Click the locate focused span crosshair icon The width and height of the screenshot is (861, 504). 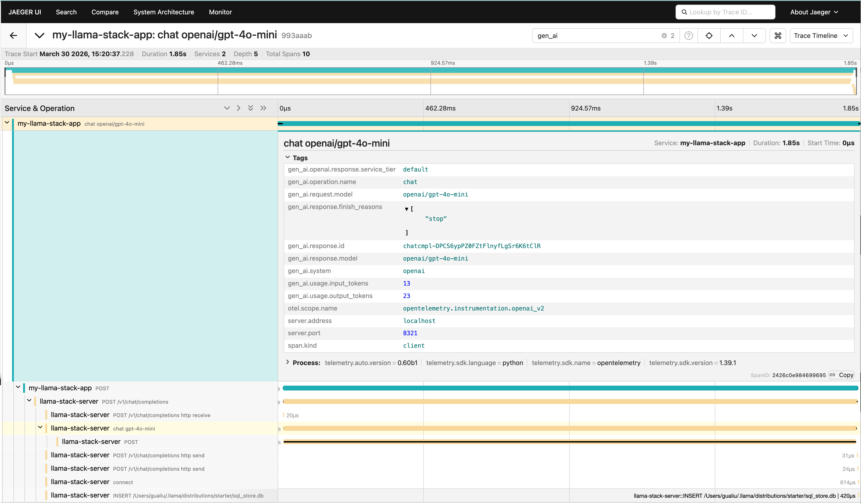coord(709,36)
